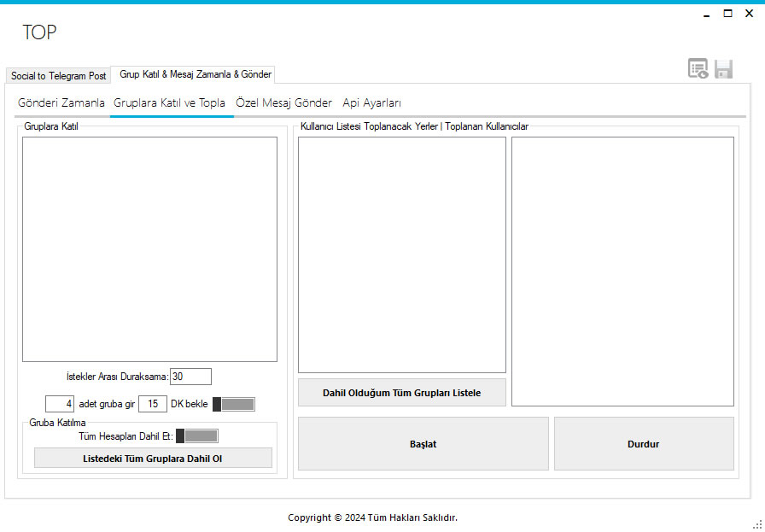The width and height of the screenshot is (765, 532).
Task: Toggle the DK bekle switch
Action: click(x=234, y=404)
